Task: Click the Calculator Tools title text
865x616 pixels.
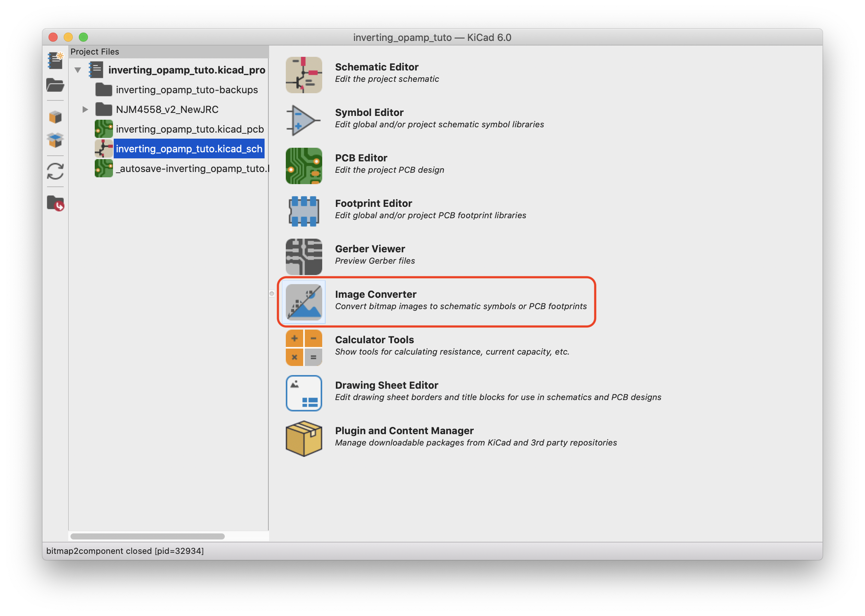Action: [375, 340]
